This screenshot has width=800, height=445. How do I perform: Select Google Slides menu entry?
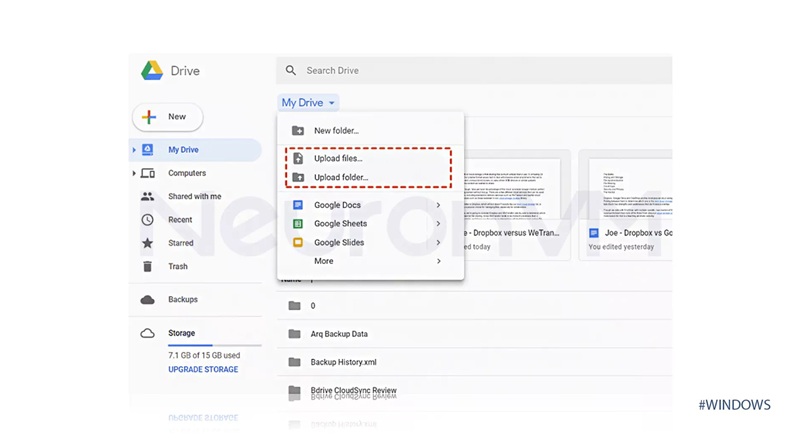click(370, 242)
